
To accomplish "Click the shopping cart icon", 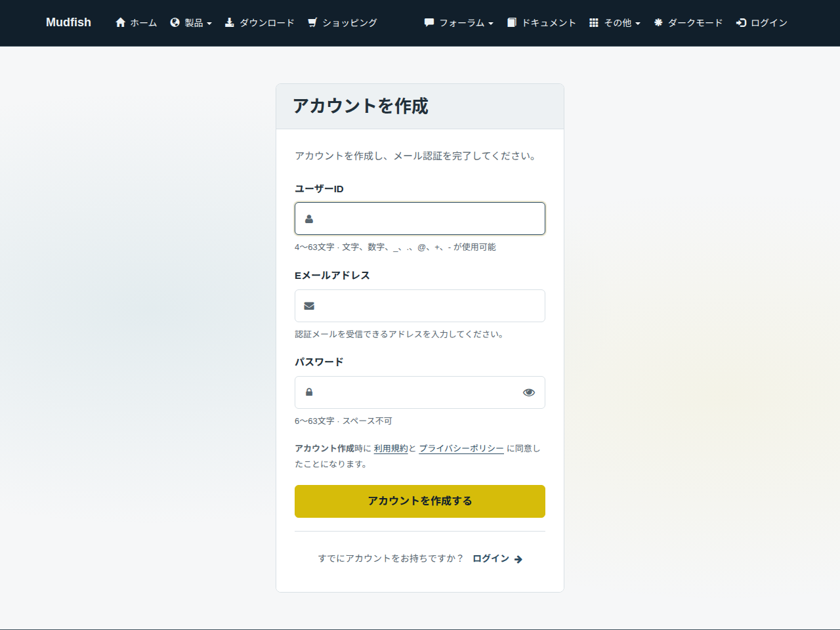I will [312, 22].
